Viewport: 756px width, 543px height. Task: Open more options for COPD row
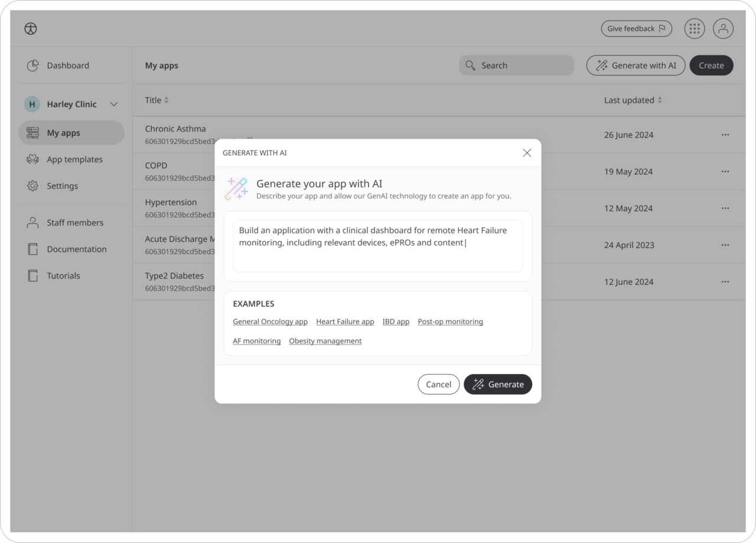tap(725, 172)
